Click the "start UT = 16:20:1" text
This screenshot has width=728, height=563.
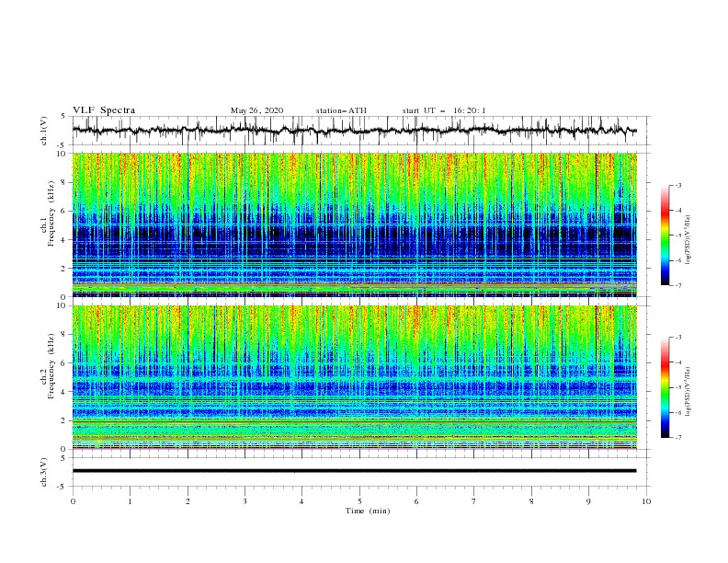[444, 110]
